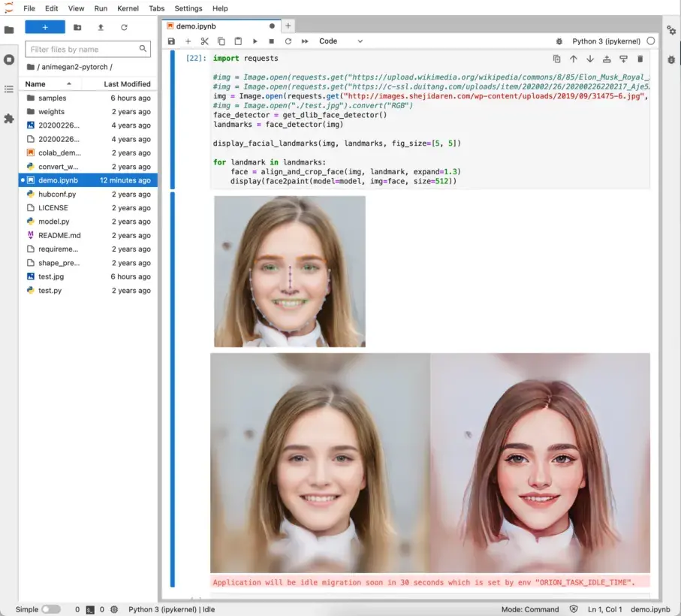Click the Filter files by name field
681x616 pixels.
[x=83, y=50]
